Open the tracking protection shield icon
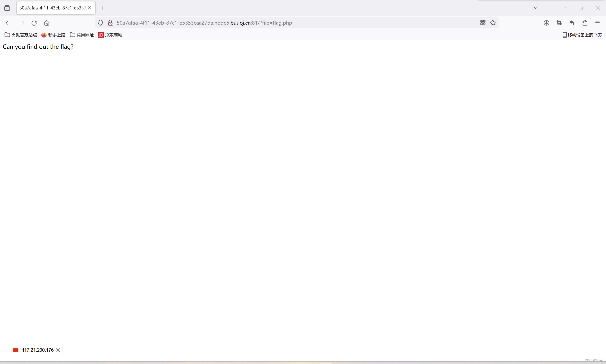Screen dimensions: 606x364 point(100,22)
